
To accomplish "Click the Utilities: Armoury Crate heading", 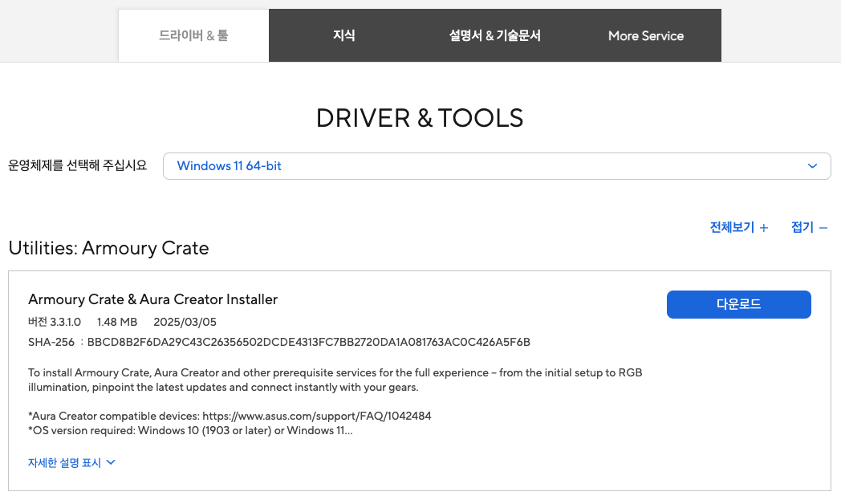I will point(108,248).
